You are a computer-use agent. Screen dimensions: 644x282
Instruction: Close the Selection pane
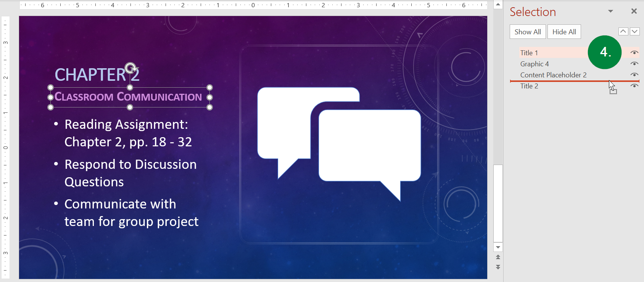(x=634, y=11)
